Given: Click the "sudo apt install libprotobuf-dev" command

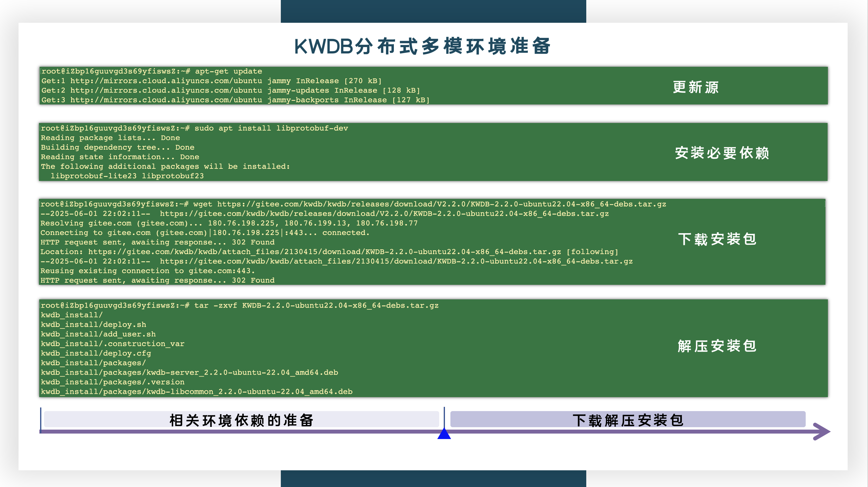Looking at the screenshot, I should tap(195, 128).
